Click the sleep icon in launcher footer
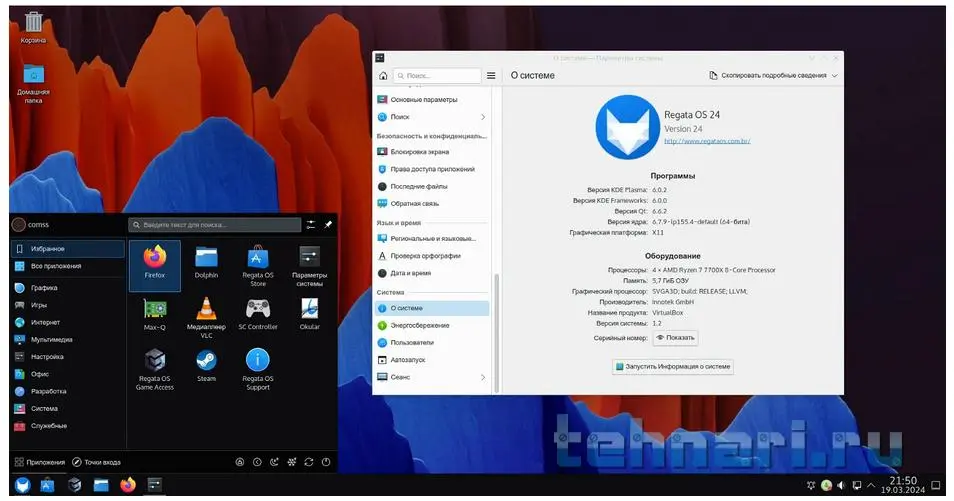The height and width of the screenshot is (501, 954). pyautogui.click(x=274, y=462)
